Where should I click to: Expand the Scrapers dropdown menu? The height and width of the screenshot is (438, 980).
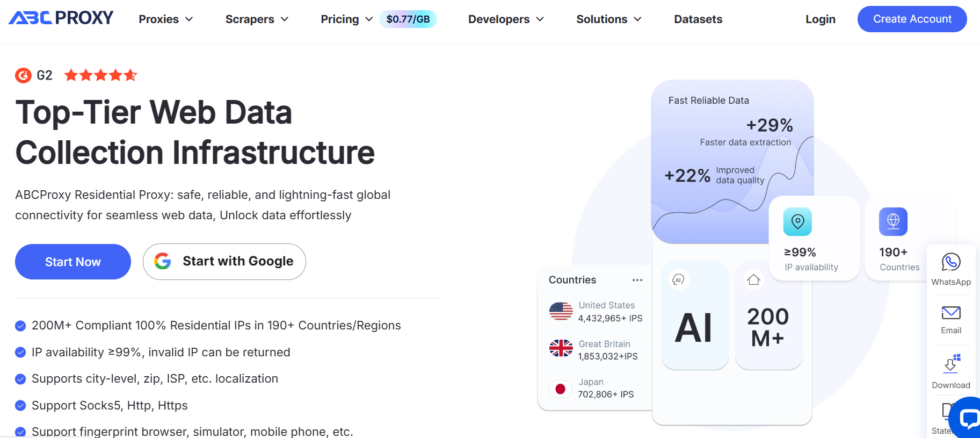point(257,19)
